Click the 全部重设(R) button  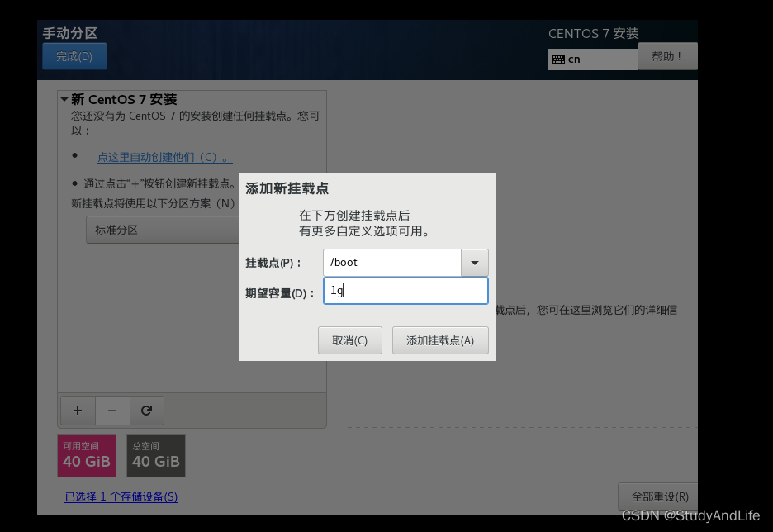[659, 496]
